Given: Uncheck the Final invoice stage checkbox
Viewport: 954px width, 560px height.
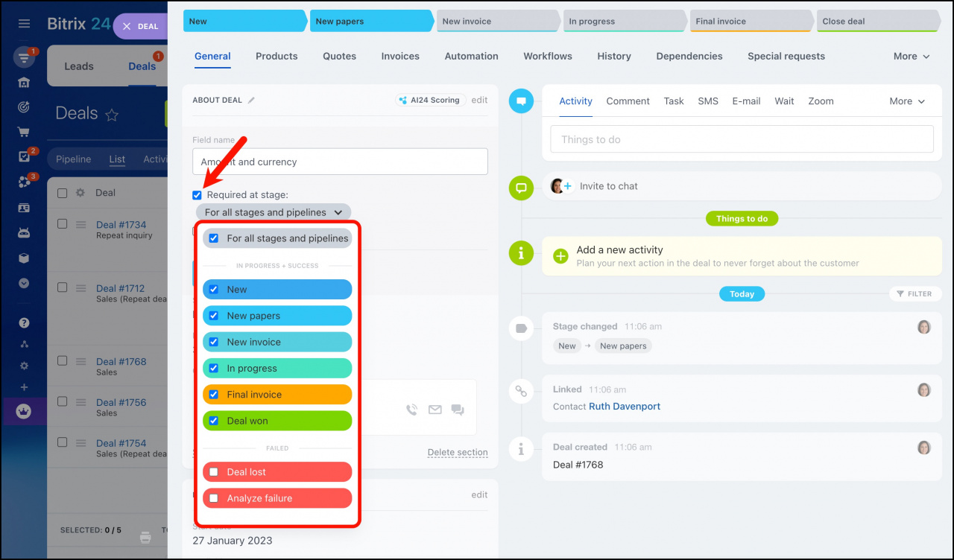Looking at the screenshot, I should point(214,395).
